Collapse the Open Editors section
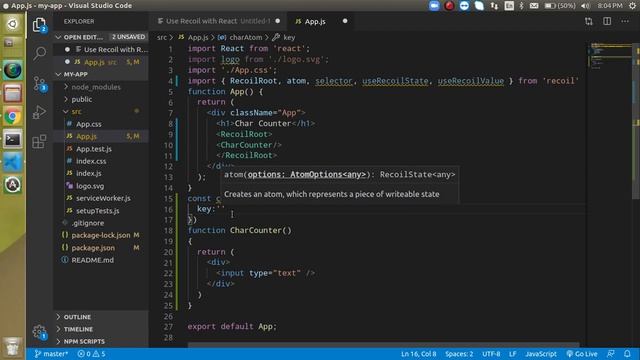This screenshot has height=360, width=640. coord(101,37)
